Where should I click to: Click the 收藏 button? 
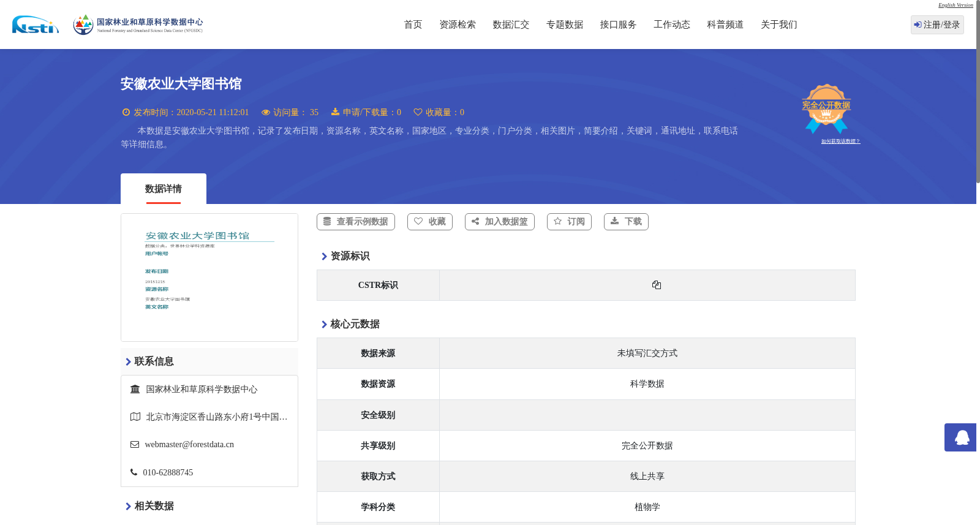[x=430, y=222]
